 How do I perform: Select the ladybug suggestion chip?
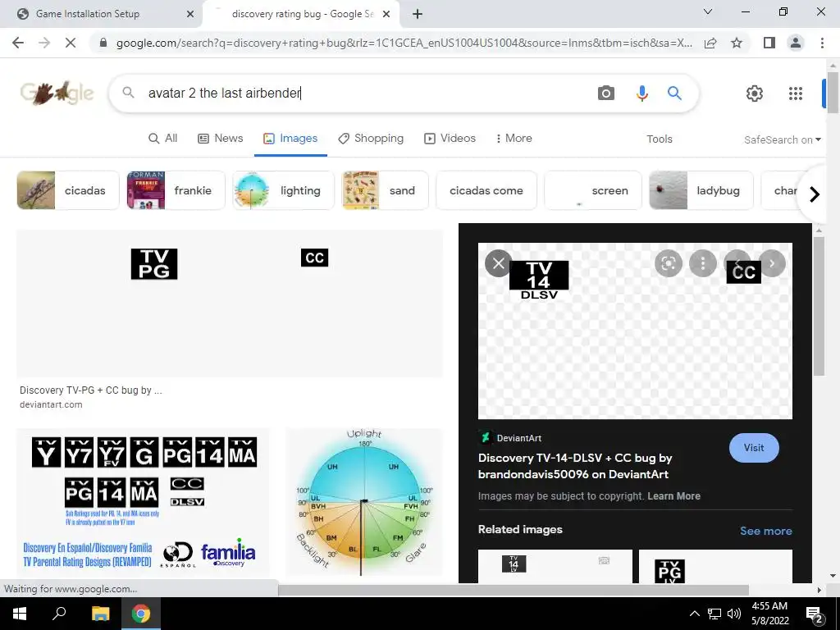pos(701,190)
